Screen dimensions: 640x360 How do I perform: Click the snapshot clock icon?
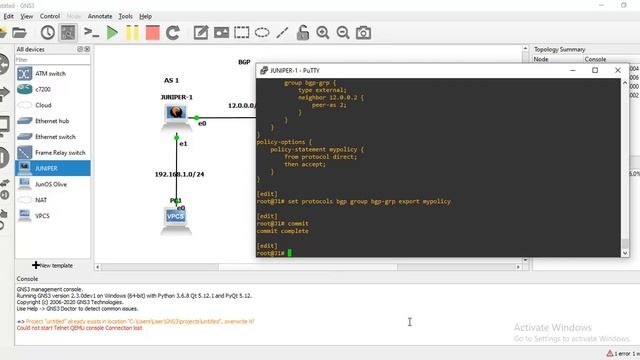48,33
